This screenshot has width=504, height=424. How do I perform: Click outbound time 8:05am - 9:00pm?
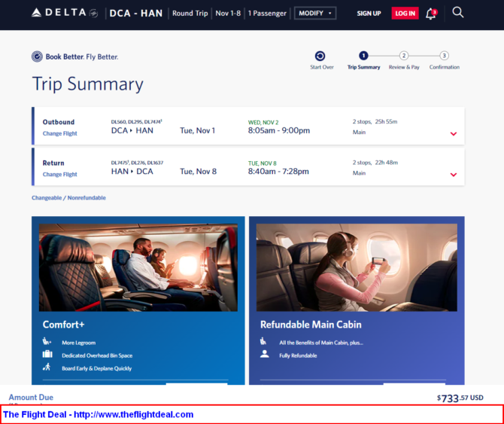click(278, 130)
